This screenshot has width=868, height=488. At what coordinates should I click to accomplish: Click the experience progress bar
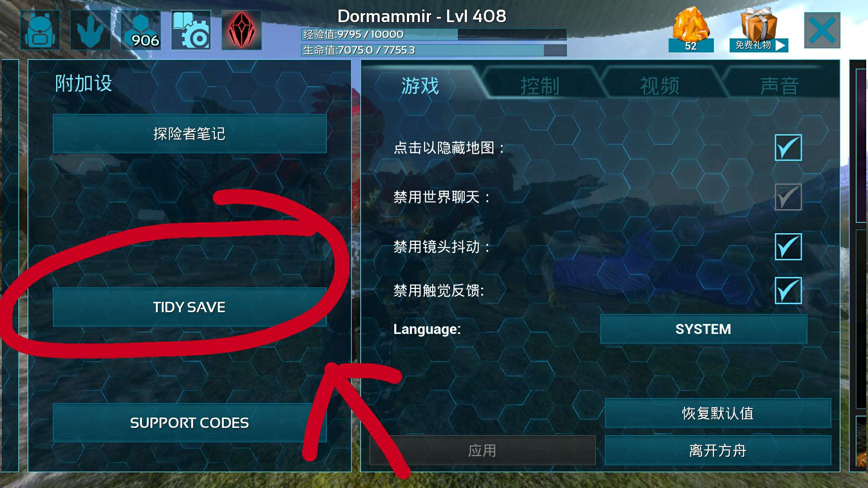[x=434, y=34]
